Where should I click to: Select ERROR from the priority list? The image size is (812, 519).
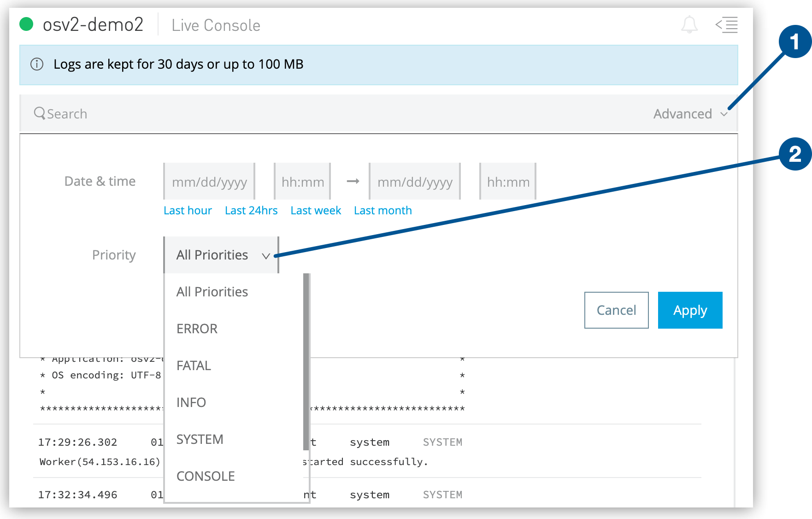tap(197, 328)
